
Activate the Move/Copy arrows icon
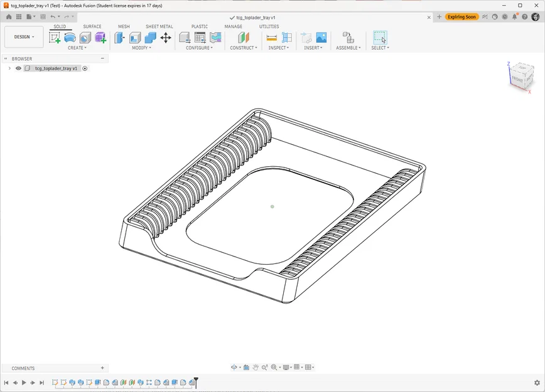tap(166, 38)
